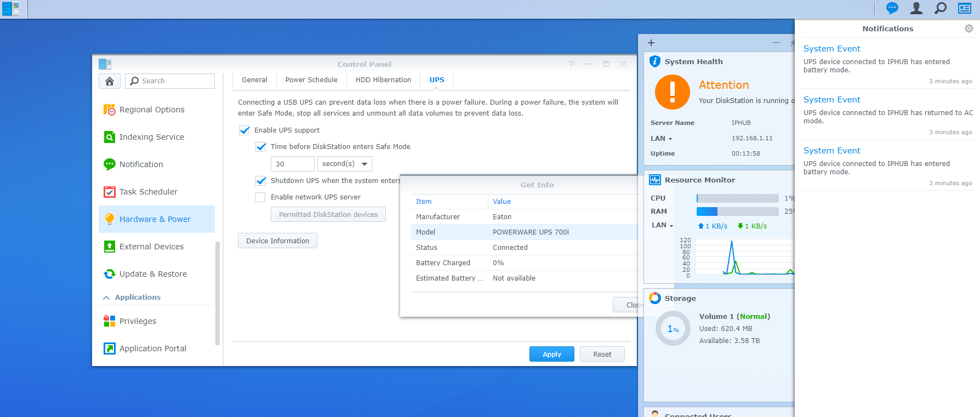The image size is (980, 417).
Task: Open notification settings gear icon
Action: point(968,28)
